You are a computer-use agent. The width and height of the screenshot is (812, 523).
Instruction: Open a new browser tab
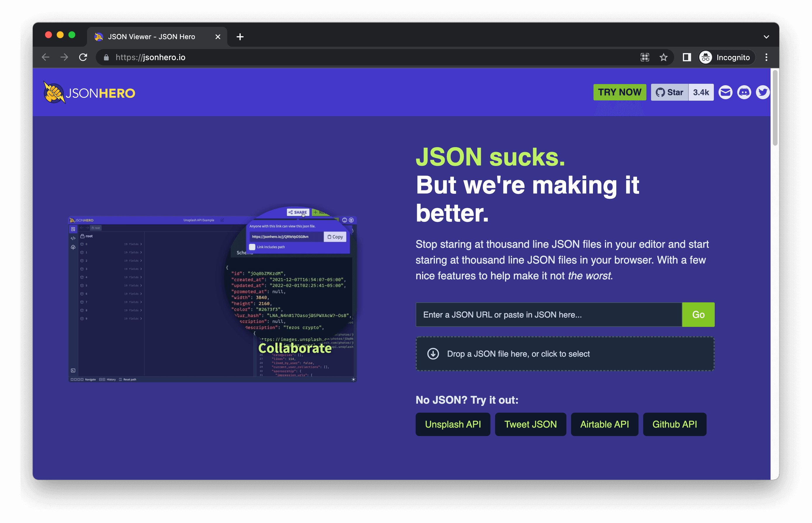click(x=240, y=37)
